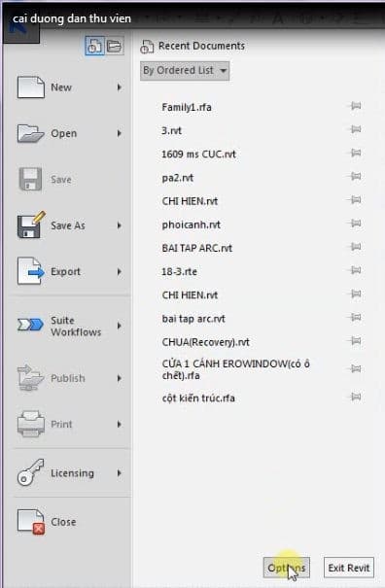
Task: Select the Suite Workflows menu label
Action: 76,327
